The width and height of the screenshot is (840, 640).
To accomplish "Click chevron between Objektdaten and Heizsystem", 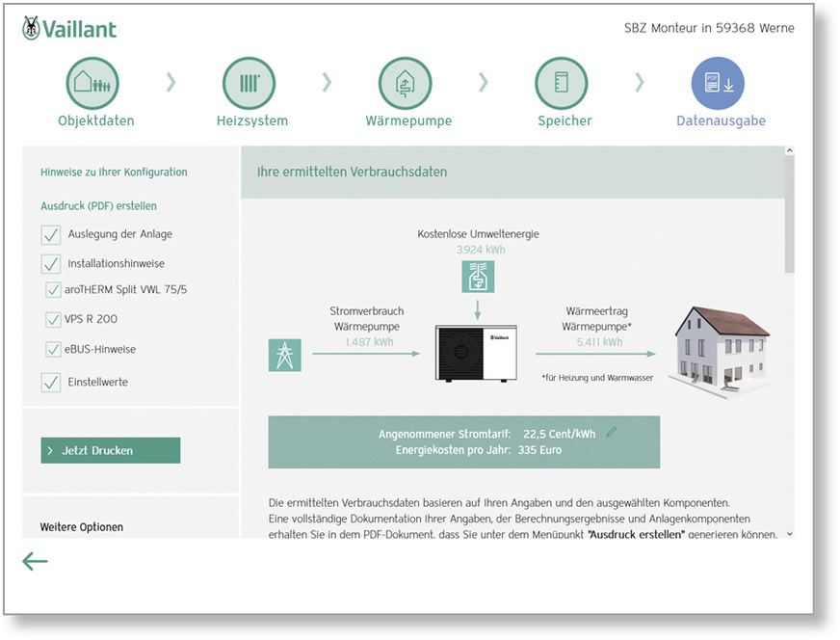I will tap(171, 83).
